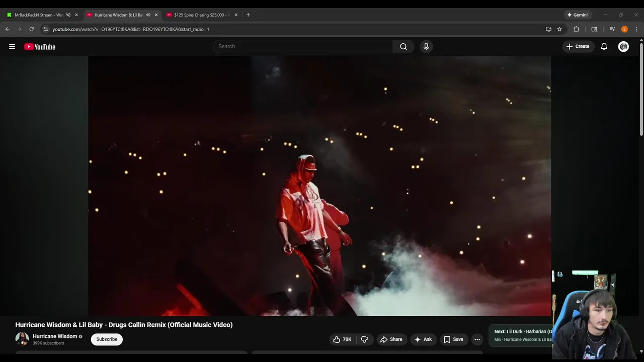Click the down arrow of the page scrollbar
This screenshot has width=644, height=362.
coord(641,351)
